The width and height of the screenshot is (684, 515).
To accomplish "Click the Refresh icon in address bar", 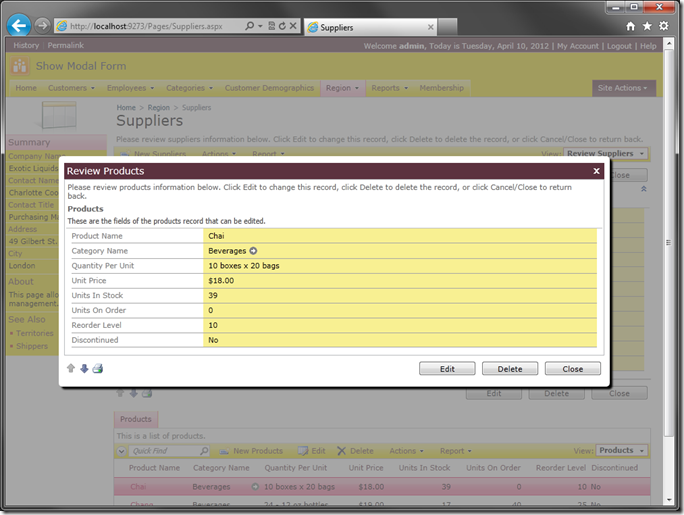I will click(x=282, y=26).
